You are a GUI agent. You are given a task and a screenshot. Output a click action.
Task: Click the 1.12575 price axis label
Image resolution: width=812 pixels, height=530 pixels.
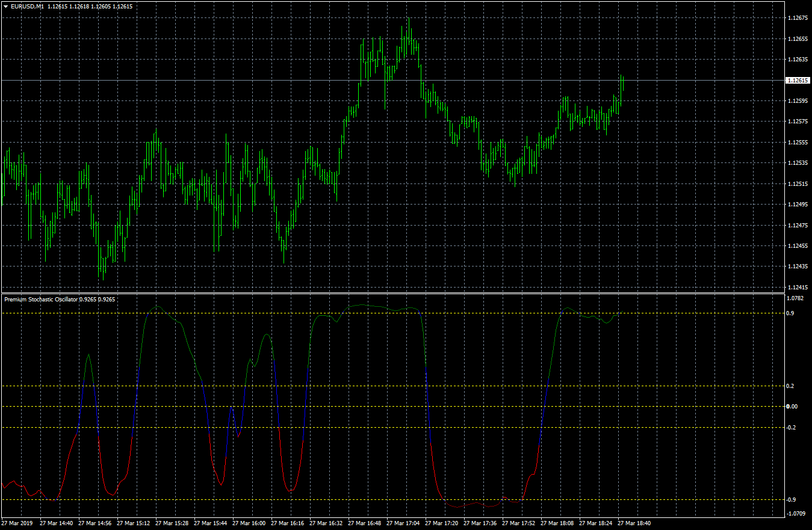tap(798, 122)
